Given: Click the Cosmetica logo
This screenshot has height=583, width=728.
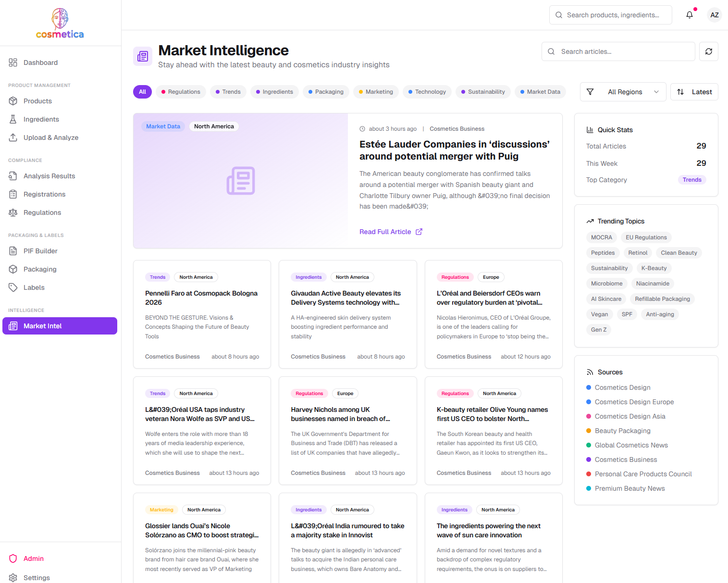Looking at the screenshot, I should click(x=60, y=23).
